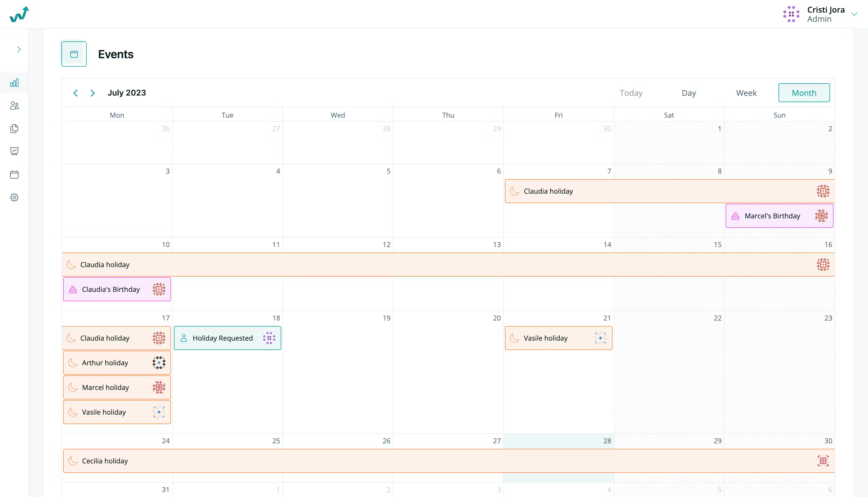
Task: Switch to Month view
Action: coord(804,93)
